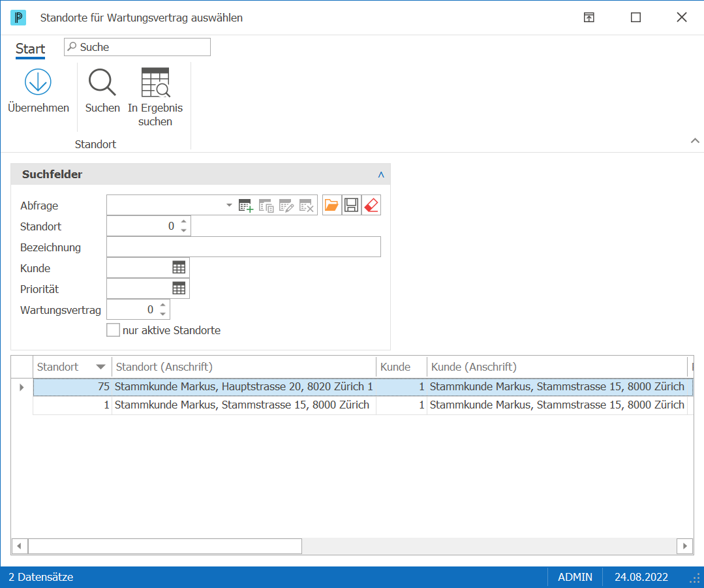The image size is (704, 588).
Task: Open the Abfrage dropdown list
Action: [229, 206]
